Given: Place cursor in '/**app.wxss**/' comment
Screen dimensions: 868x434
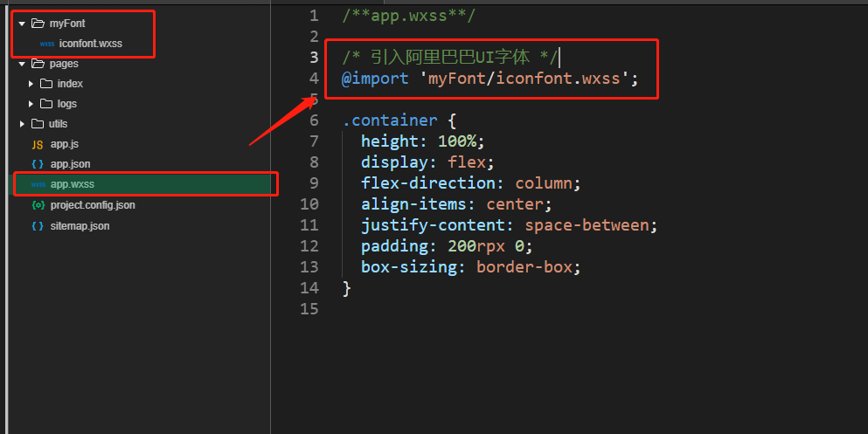Looking at the screenshot, I should [408, 16].
